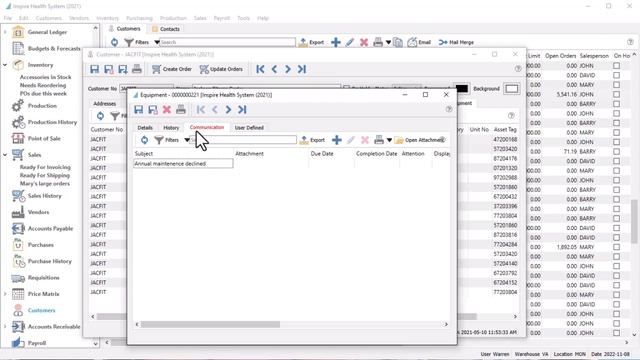Refresh the main Customers list
The width and height of the screenshot is (640, 360).
[115, 42]
